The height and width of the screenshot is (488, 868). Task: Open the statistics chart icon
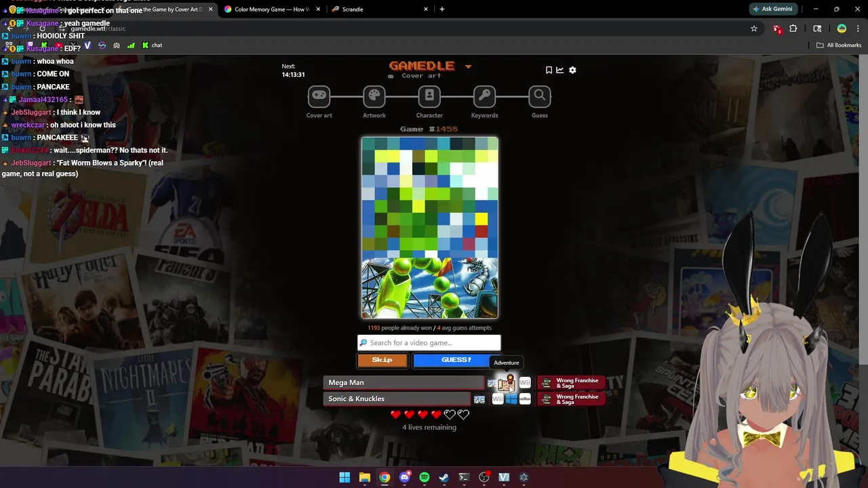(x=560, y=70)
